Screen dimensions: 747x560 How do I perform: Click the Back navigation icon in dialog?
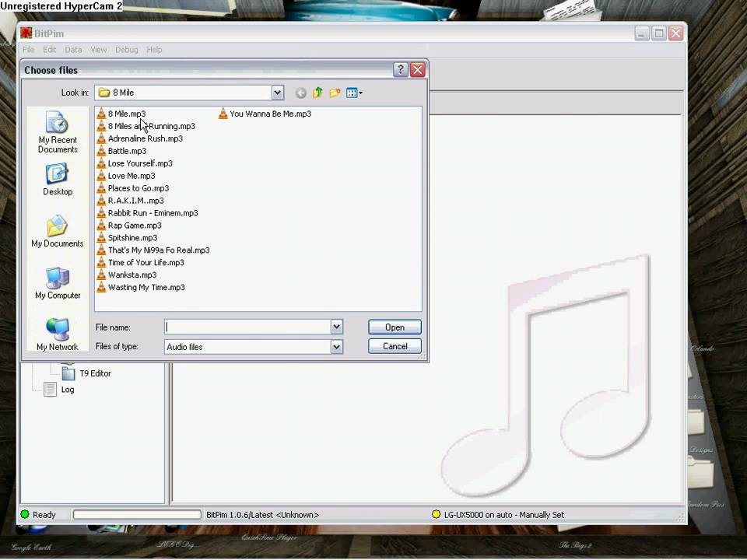click(x=300, y=93)
